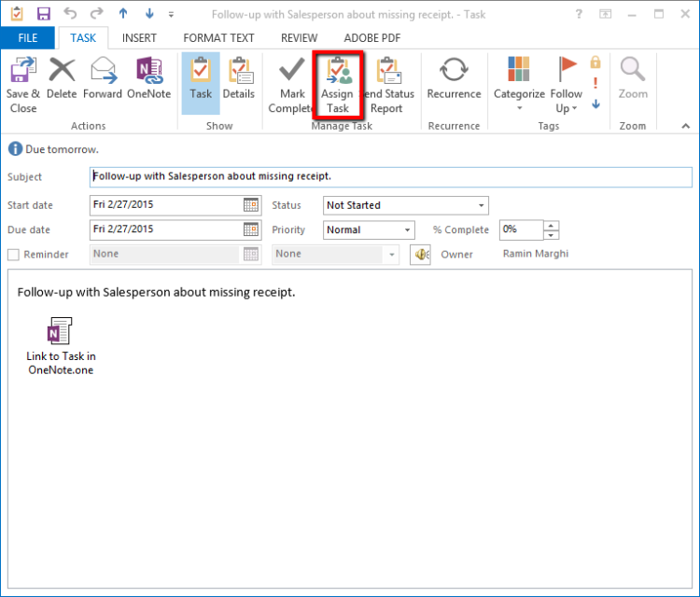Screen dimensions: 700x597
Task: Click the reminder sound speaker button
Action: 420,255
